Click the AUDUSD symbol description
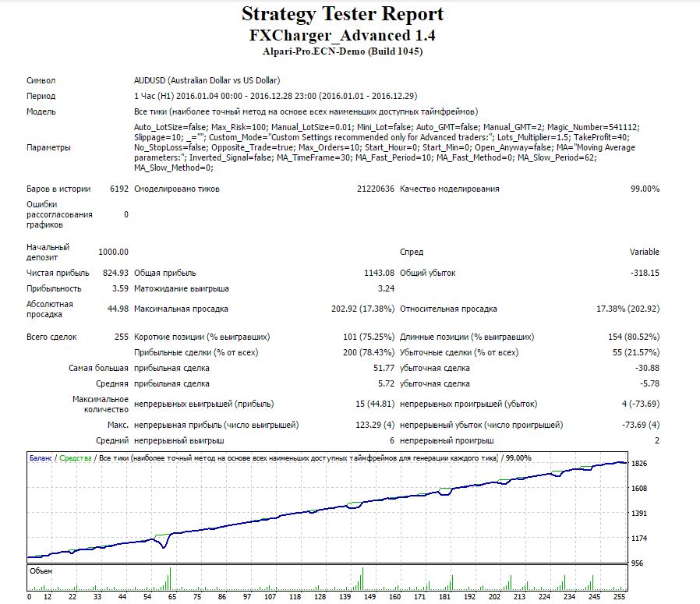Image resolution: width=700 pixels, height=604 pixels. (207, 80)
